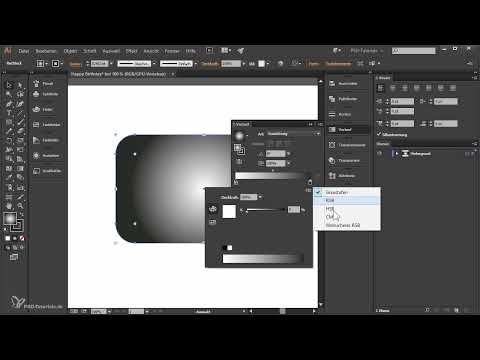Image resolution: width=480 pixels, height=360 pixels.
Task: Click the Kontur link in the control bar
Action: [75, 64]
